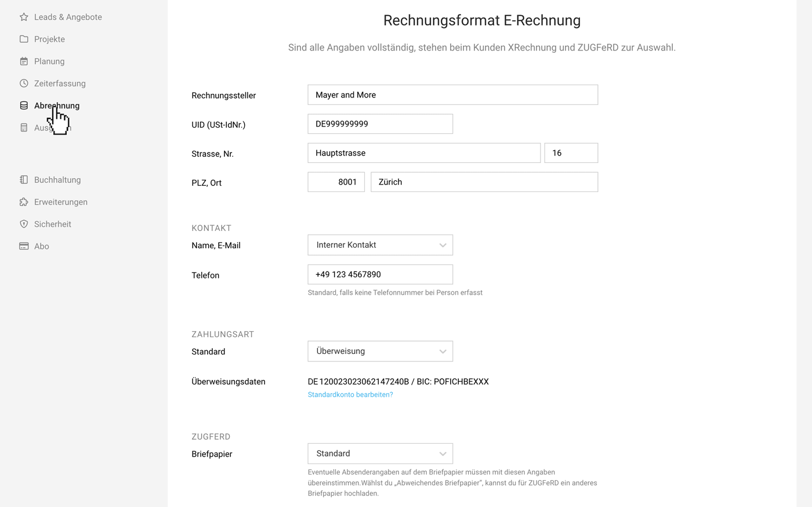Click the book icon beside Buchhaltung
812x507 pixels.
click(x=24, y=180)
